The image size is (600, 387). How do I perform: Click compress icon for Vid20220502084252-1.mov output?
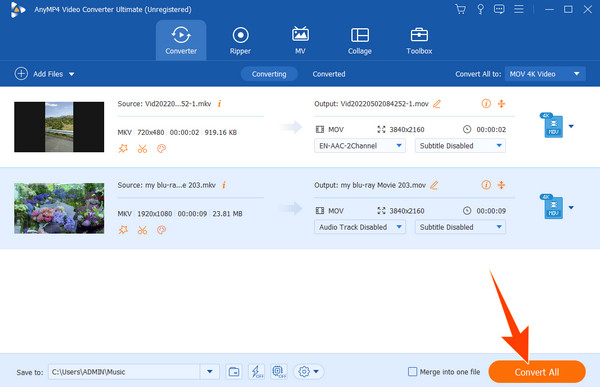(501, 103)
